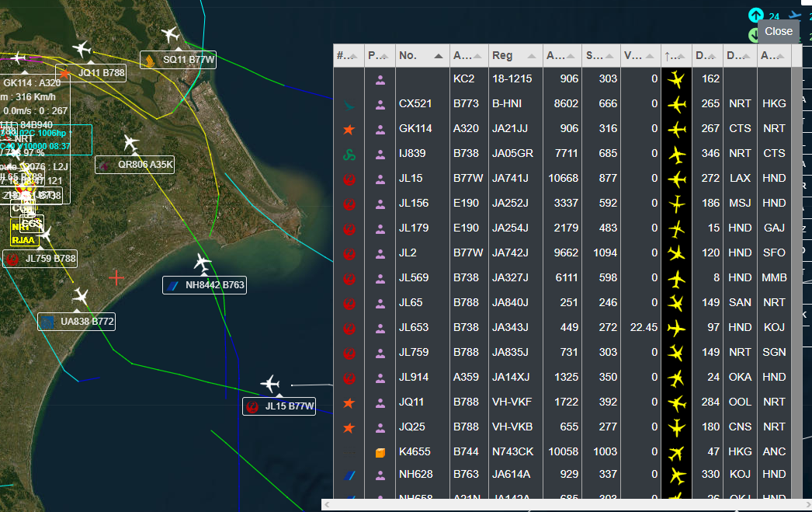Click the JQ11 B788 aircraft label
812x512 pixels.
(91, 73)
